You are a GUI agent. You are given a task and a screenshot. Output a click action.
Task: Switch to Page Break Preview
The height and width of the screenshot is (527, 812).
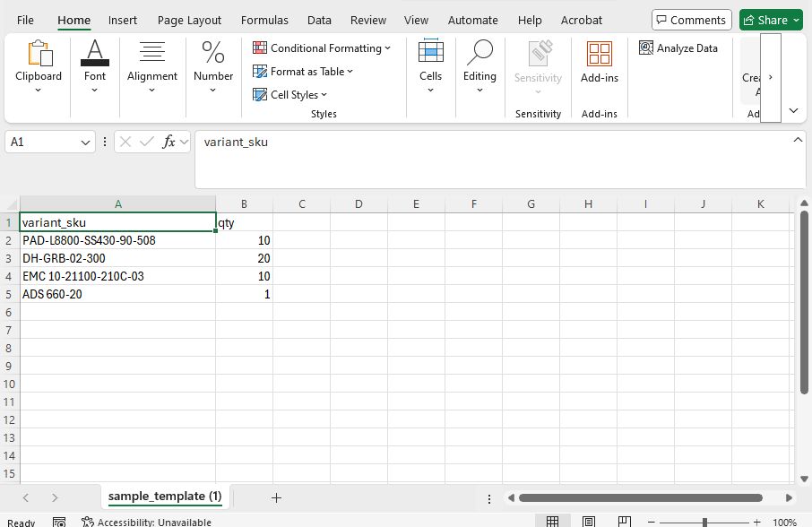tap(625, 522)
